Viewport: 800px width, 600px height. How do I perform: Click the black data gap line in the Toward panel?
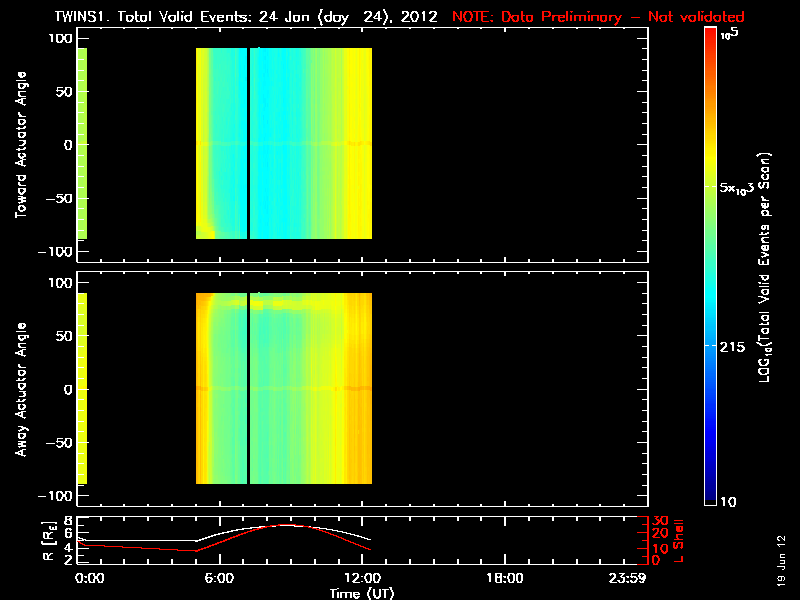coord(248,143)
